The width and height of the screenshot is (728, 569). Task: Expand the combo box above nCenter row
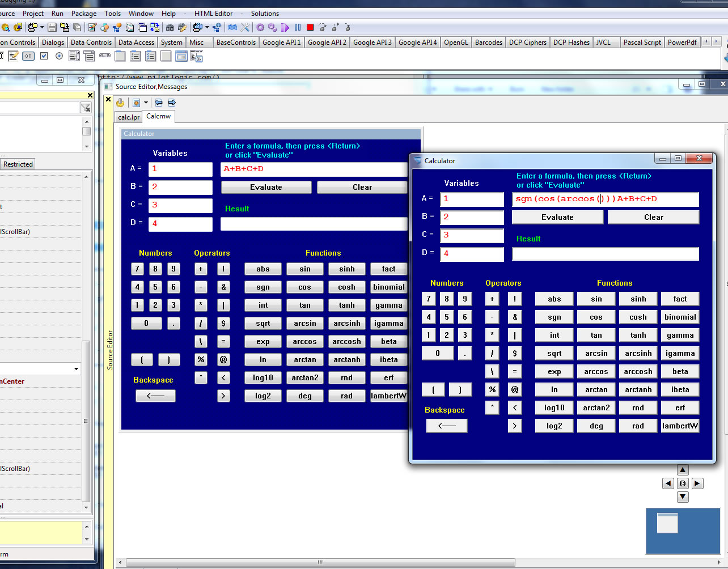tap(76, 369)
